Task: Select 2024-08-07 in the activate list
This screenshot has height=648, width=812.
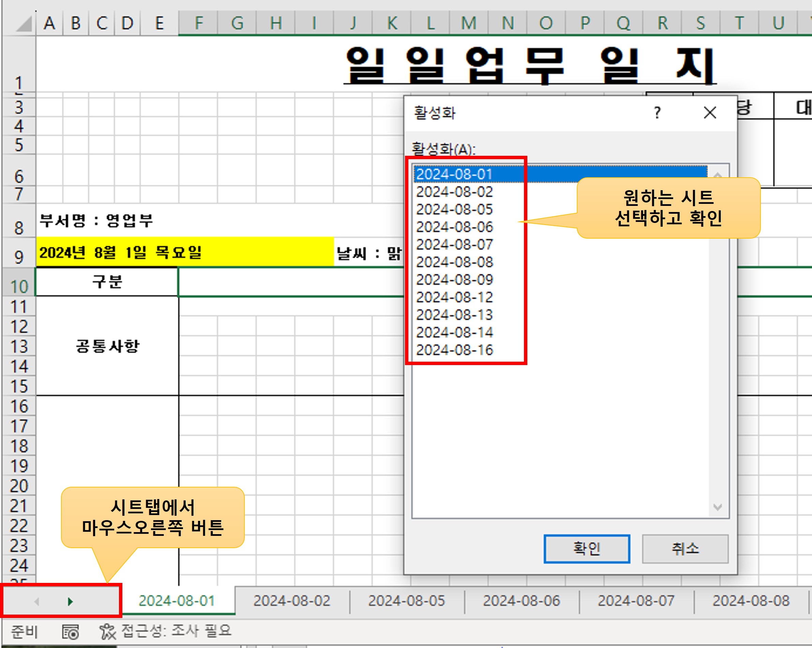Action: (x=560, y=244)
